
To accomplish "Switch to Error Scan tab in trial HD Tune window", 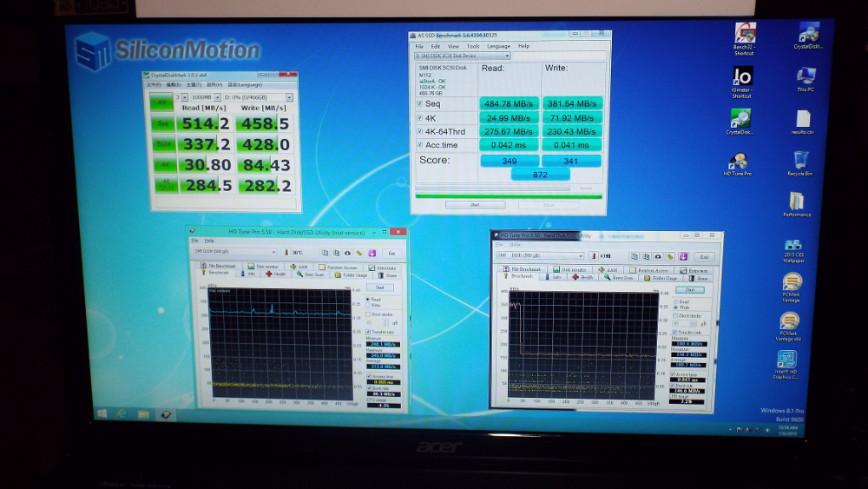I will (x=310, y=274).
